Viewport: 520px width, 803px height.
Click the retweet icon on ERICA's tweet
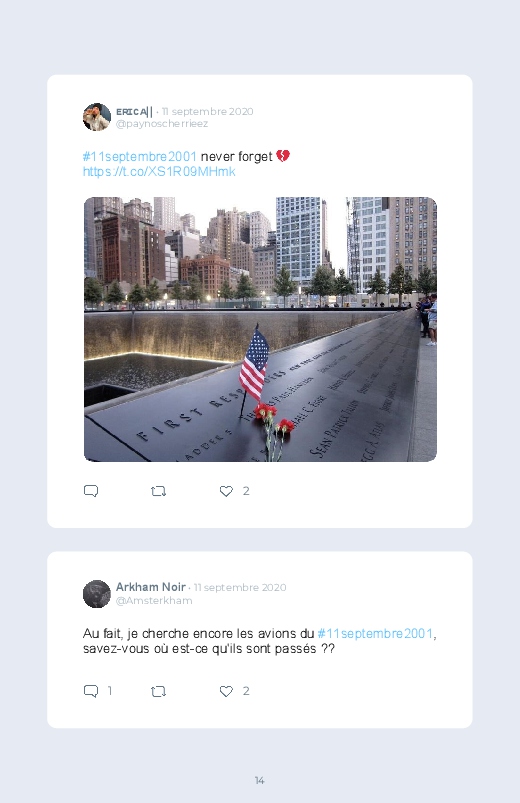pyautogui.click(x=158, y=491)
